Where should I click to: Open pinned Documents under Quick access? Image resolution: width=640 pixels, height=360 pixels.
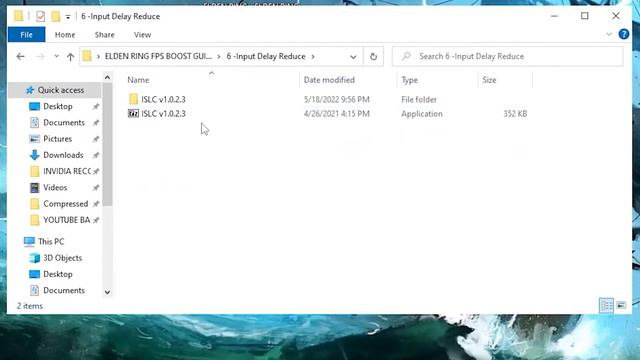(x=64, y=122)
